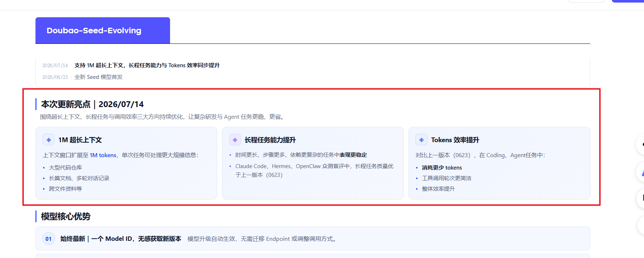Click the 模型升级自动生效 description text
644x258 pixels.
pyautogui.click(x=262, y=239)
